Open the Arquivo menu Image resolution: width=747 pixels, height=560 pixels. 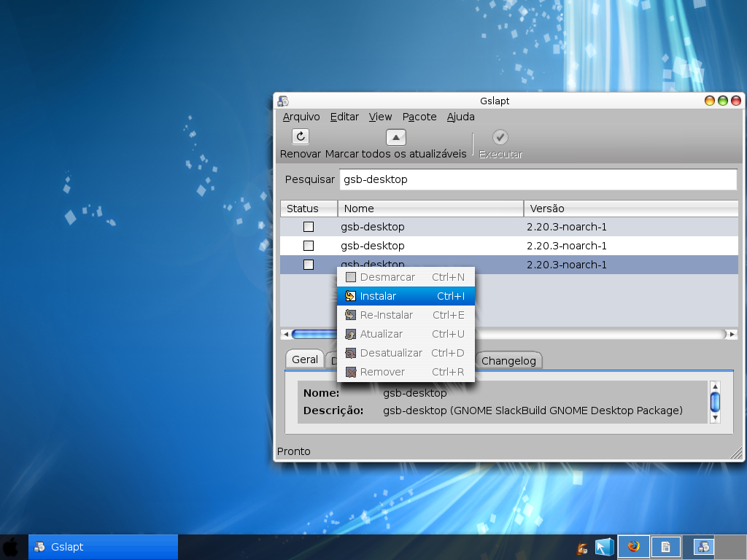point(301,117)
